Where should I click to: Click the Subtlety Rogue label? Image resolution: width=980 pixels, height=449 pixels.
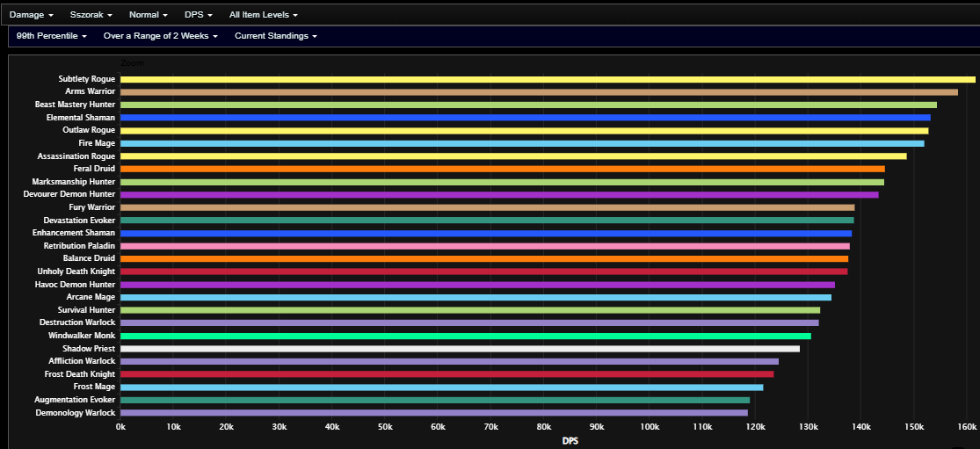(x=87, y=79)
